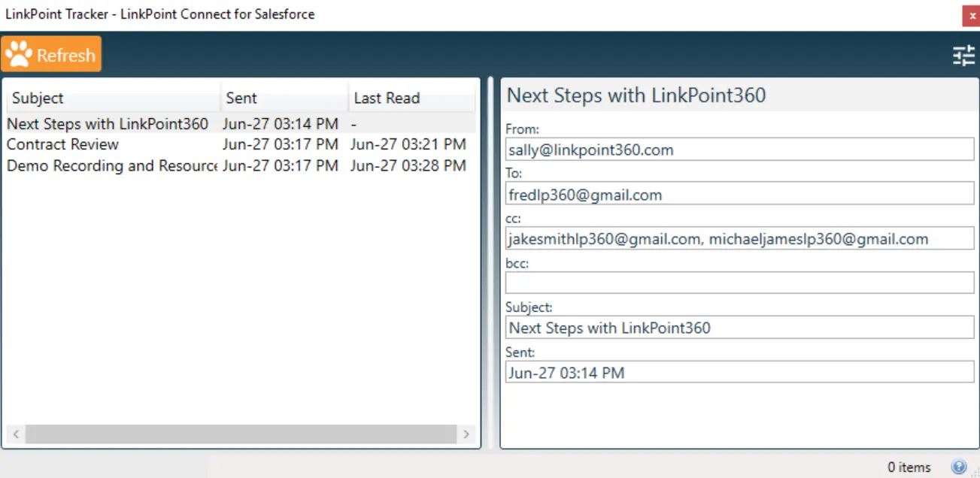Click the Sent field showing Jun-27 03:14 PM
The height and width of the screenshot is (478, 980).
[739, 372]
